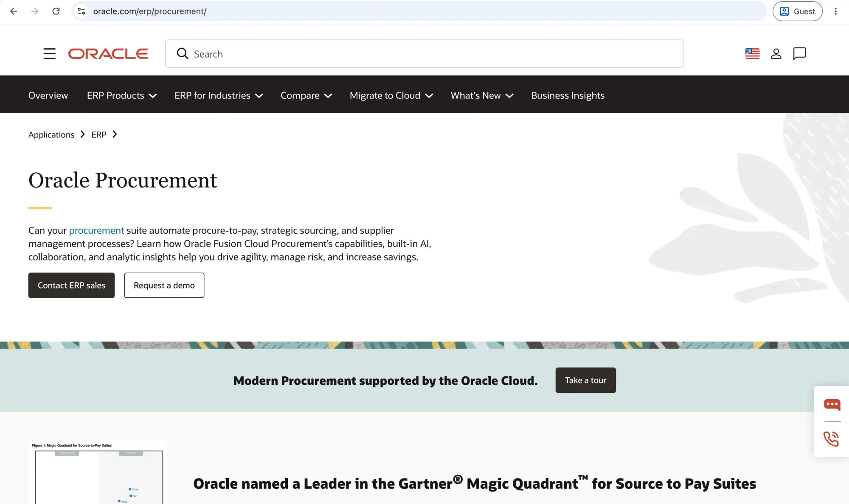The image size is (849, 504).
Task: Select the US flag country selector
Action: [752, 54]
